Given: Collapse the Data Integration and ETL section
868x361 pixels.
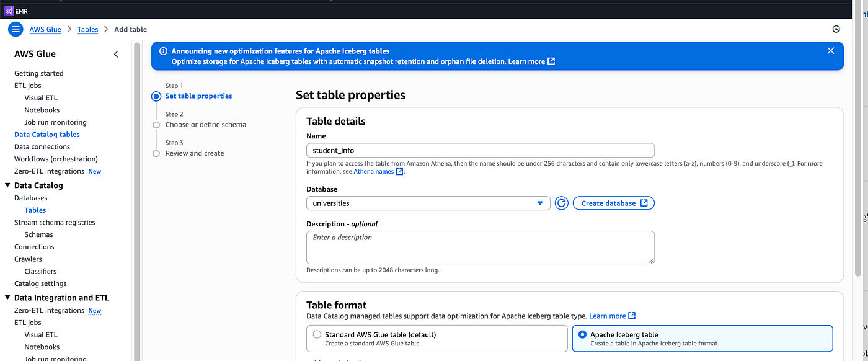Looking at the screenshot, I should [x=7, y=298].
